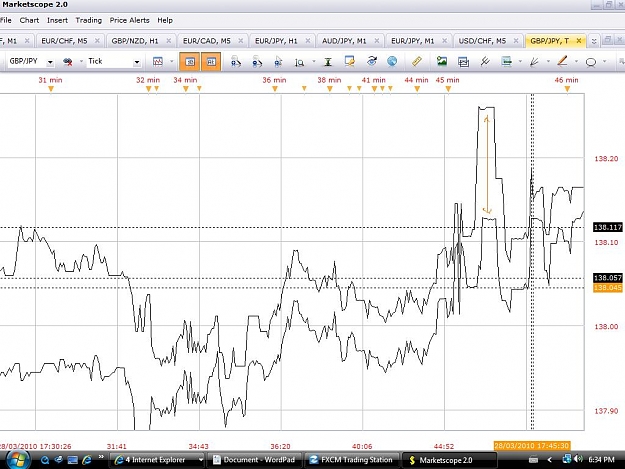Open the Insert menu
This screenshot has width=625, height=469.
pos(57,20)
